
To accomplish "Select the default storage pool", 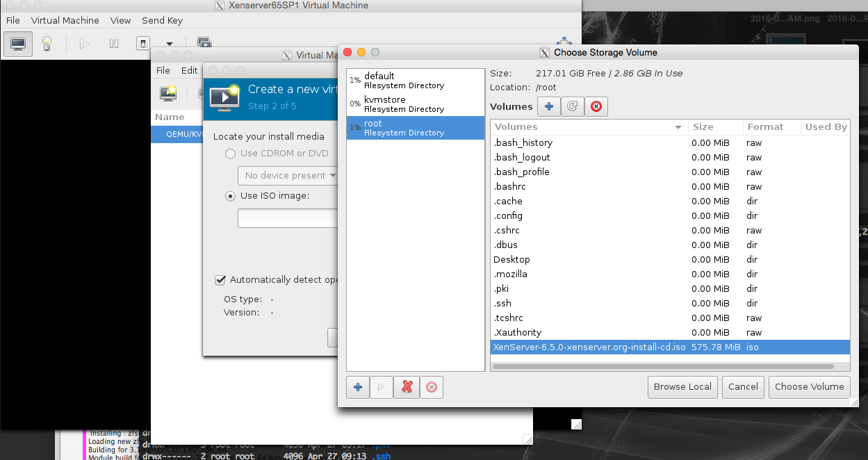I will (416, 81).
